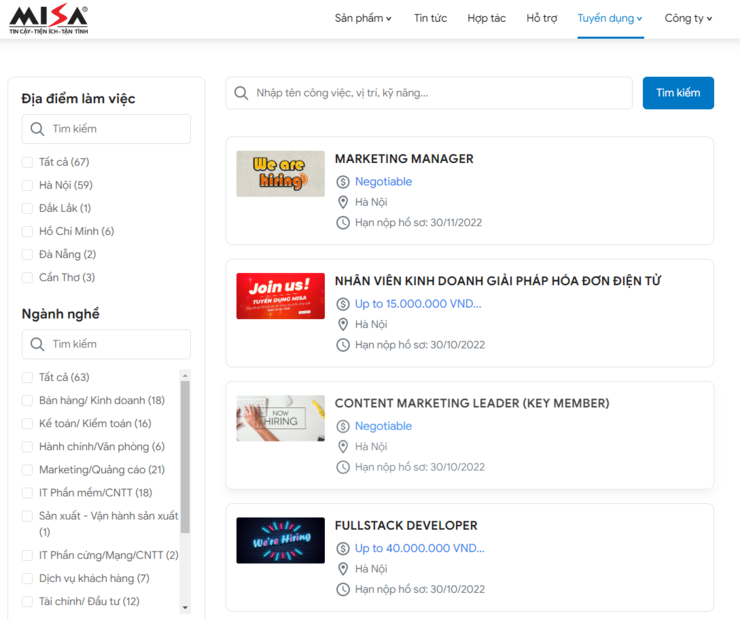Open CONTENT MARKETING LEADER (KEY MEMBER) job

(472, 403)
